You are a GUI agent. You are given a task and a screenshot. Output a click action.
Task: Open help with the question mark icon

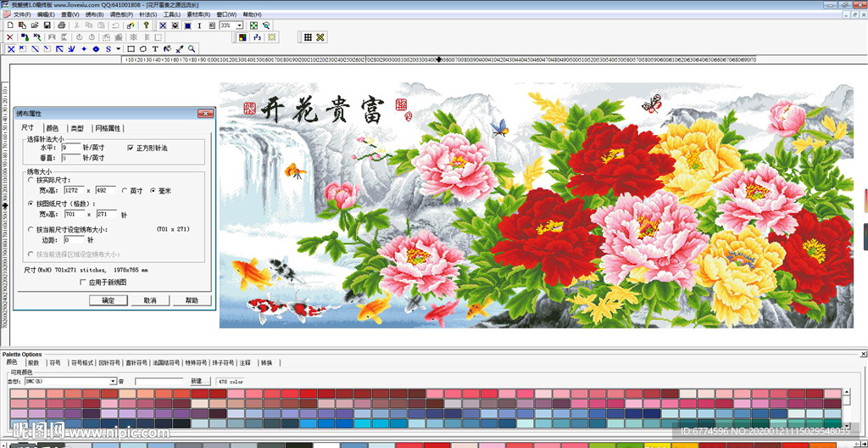point(146,25)
